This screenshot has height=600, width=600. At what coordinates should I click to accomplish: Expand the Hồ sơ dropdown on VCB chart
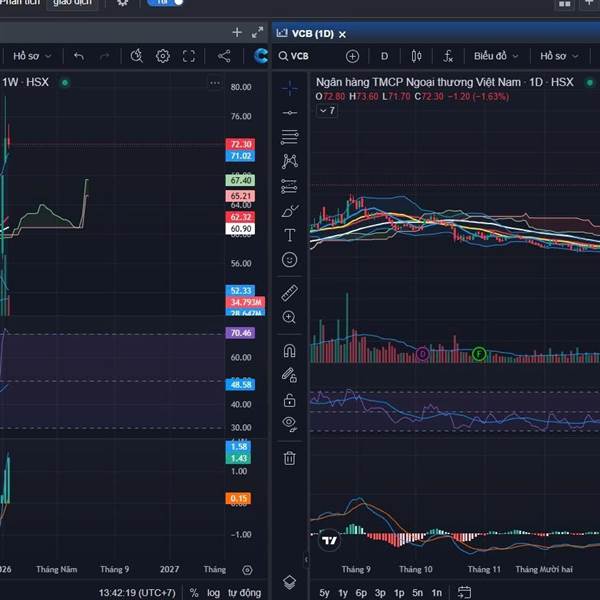pos(559,56)
